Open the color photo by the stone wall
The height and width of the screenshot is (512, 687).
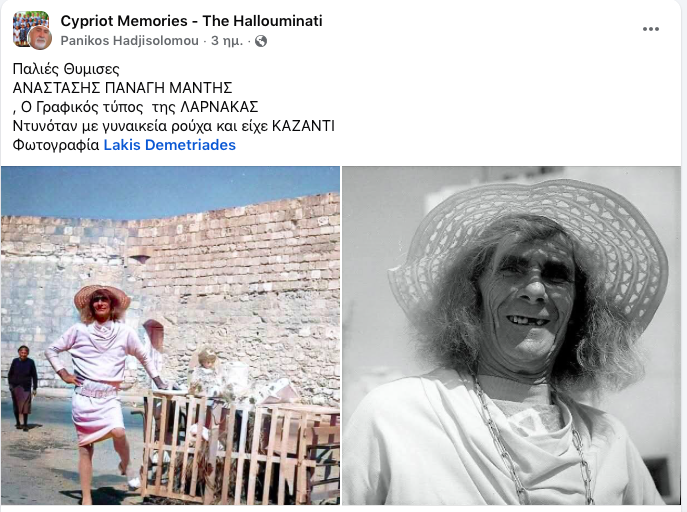click(170, 335)
